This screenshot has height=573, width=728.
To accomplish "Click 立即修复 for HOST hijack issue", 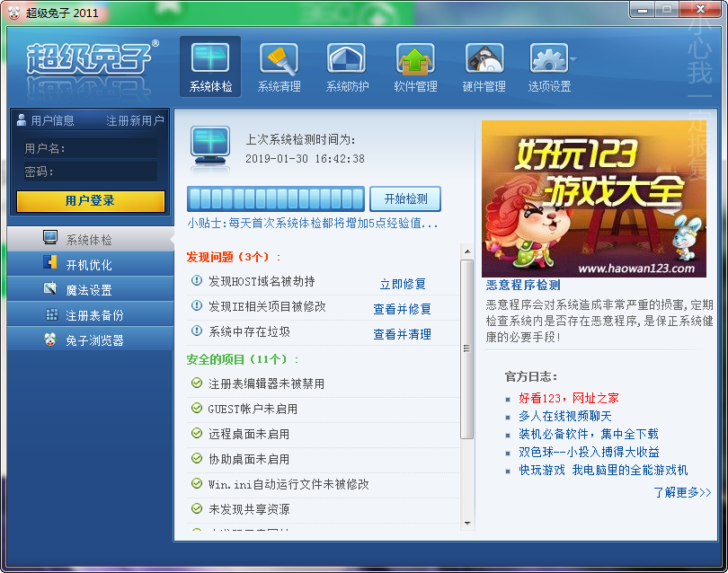I will tap(403, 284).
